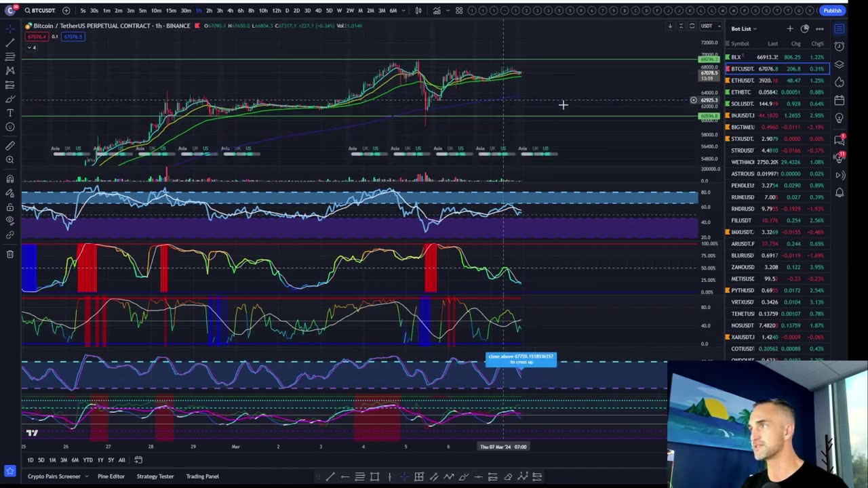868x488 pixels.
Task: Open the Strategy Tester tab
Action: [x=155, y=476]
